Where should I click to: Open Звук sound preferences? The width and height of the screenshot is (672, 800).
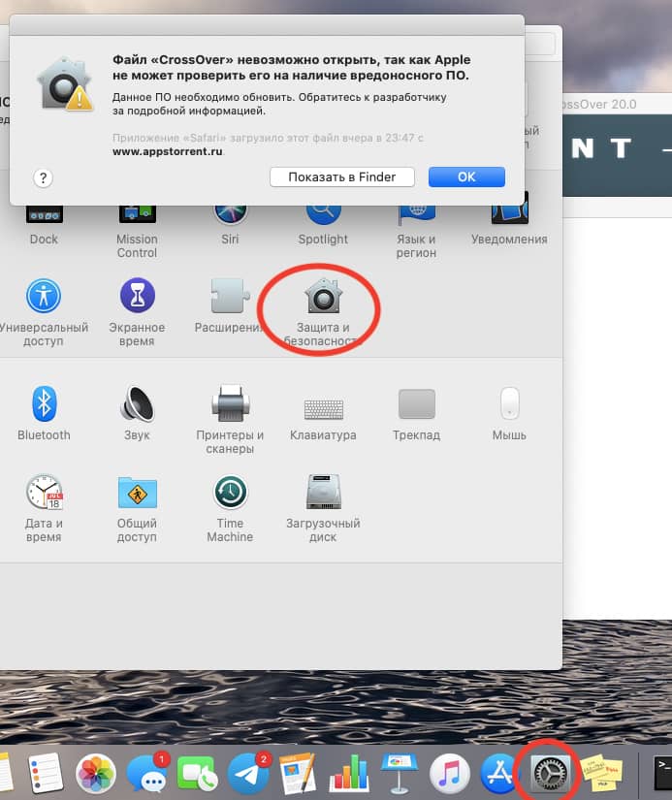click(137, 413)
